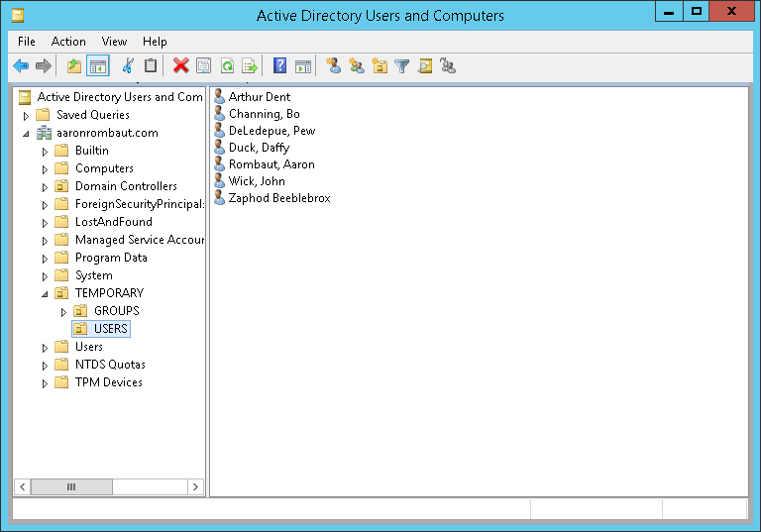Click the Paste clipboard icon
The width and height of the screenshot is (761, 532).
point(151,65)
